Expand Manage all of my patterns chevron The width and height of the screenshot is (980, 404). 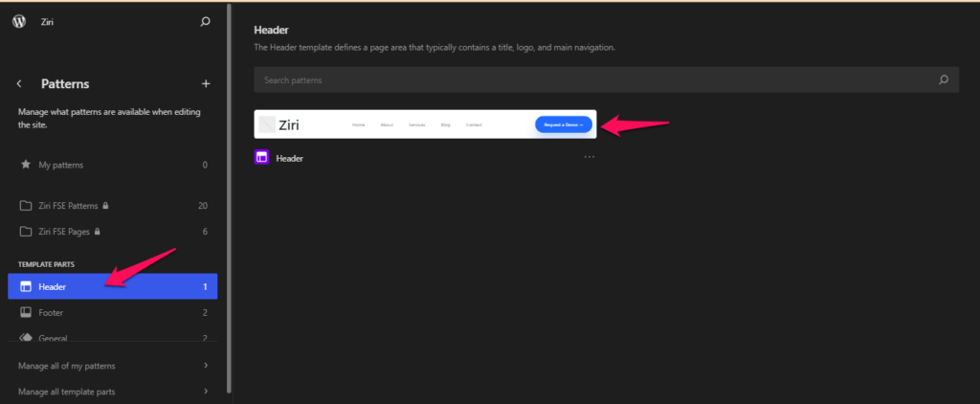206,366
